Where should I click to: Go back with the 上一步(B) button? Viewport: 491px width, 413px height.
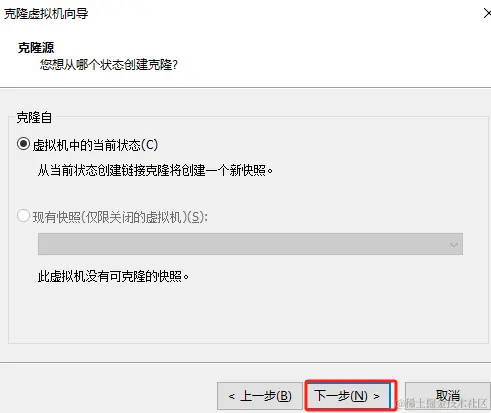(x=260, y=396)
